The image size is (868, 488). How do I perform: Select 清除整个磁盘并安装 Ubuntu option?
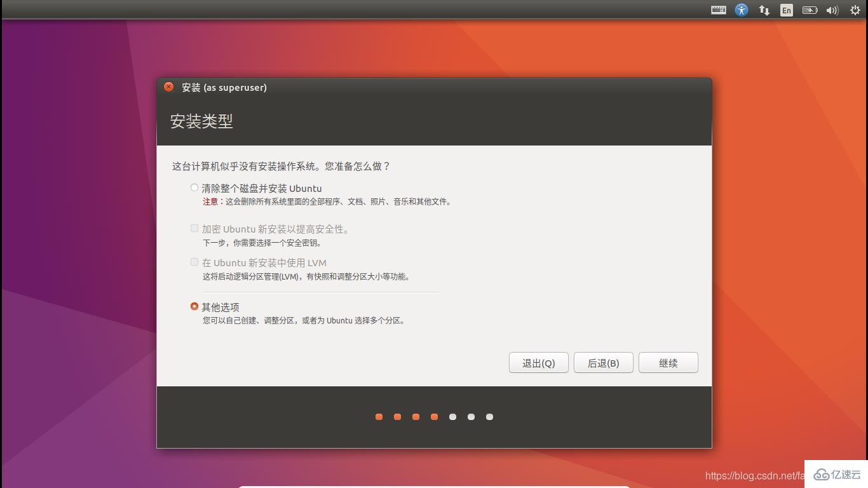pyautogui.click(x=194, y=187)
